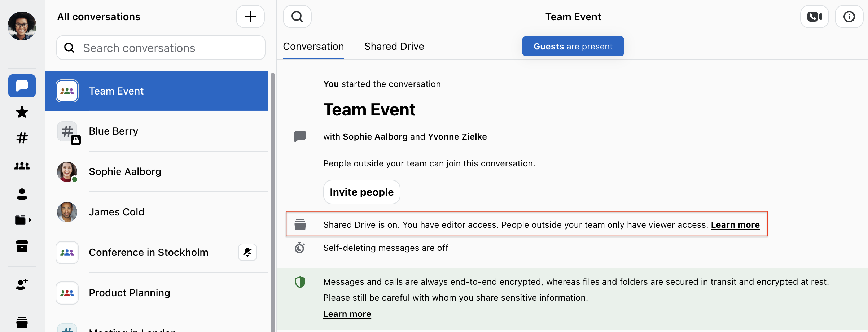This screenshot has width=868, height=332.
Task: Open the user profile avatar
Action: coord(22,26)
